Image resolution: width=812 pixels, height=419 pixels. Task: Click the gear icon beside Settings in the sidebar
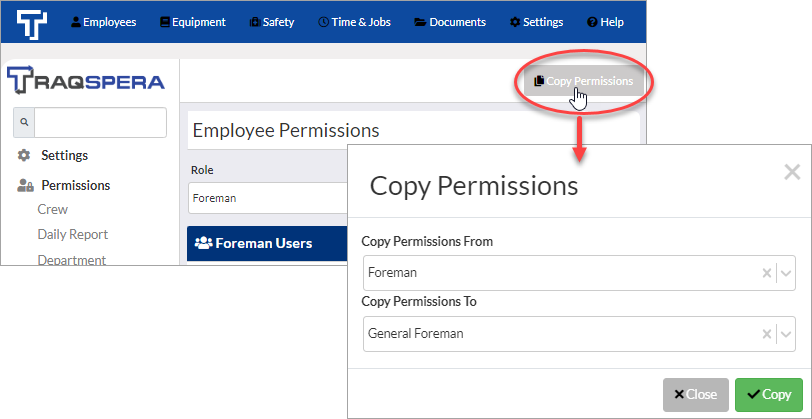pyautogui.click(x=24, y=155)
